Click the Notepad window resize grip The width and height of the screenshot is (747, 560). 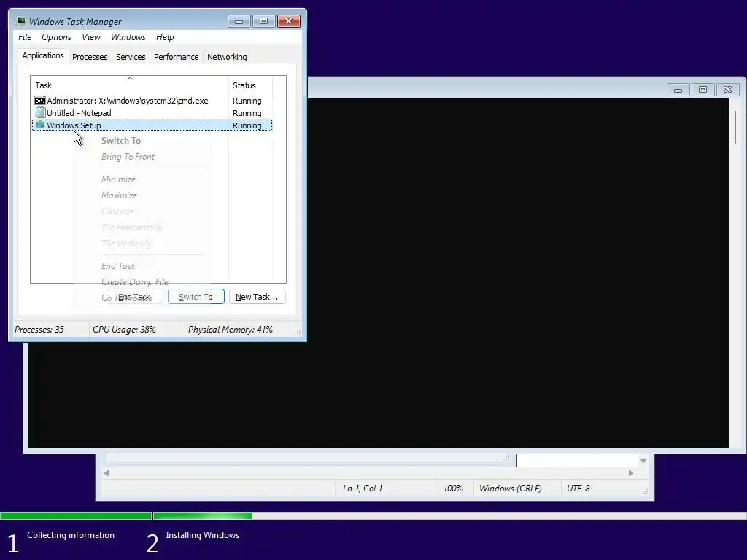pyautogui.click(x=645, y=492)
